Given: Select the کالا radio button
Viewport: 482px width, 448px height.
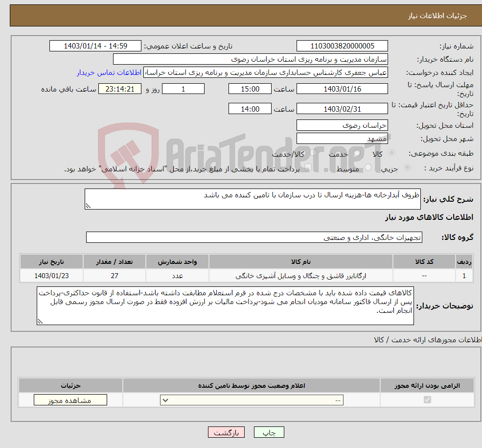Looking at the screenshot, I should [391, 152].
